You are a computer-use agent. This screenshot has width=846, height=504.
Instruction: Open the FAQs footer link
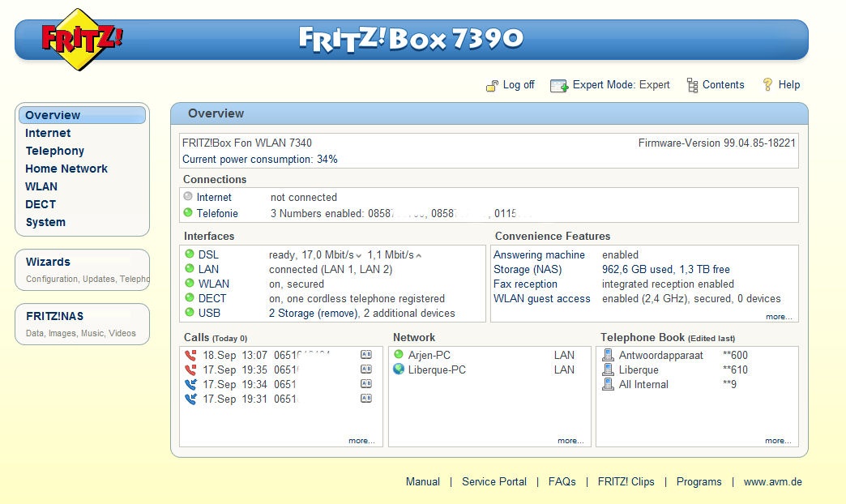coord(562,481)
